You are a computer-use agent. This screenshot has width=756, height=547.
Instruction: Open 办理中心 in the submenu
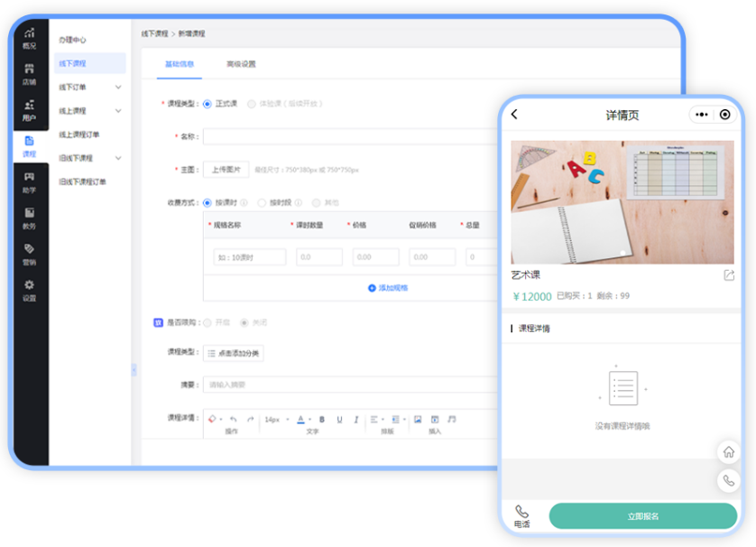click(72, 40)
